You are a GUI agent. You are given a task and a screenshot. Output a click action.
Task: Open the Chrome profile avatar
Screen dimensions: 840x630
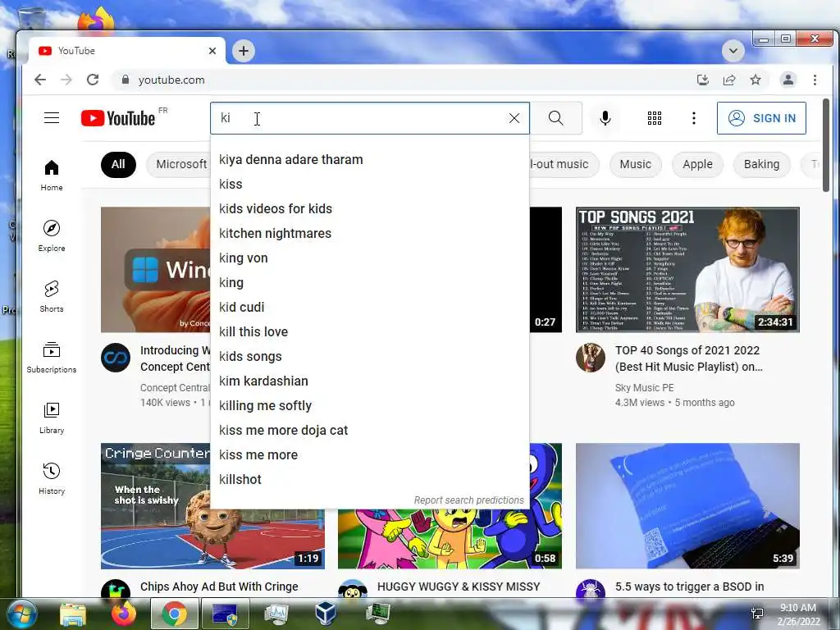(788, 80)
